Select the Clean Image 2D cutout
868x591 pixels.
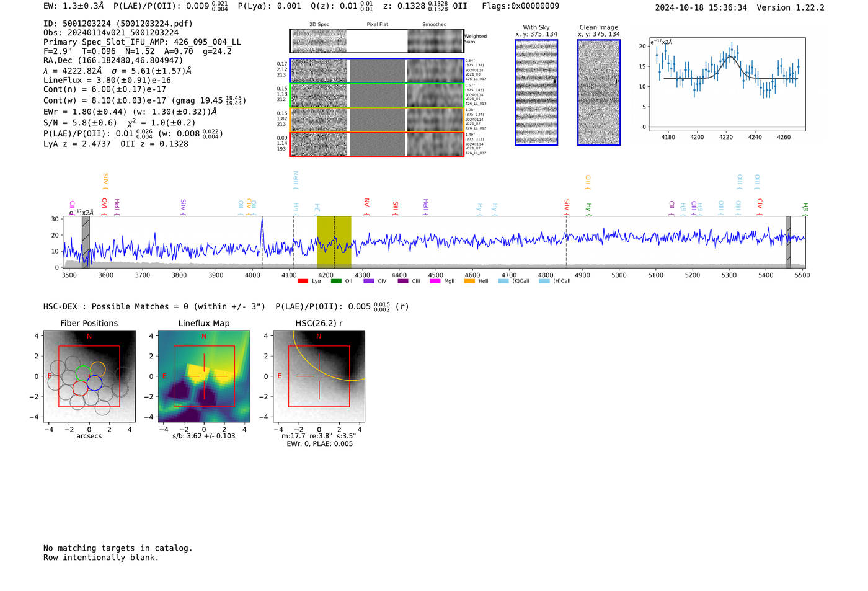[599, 92]
